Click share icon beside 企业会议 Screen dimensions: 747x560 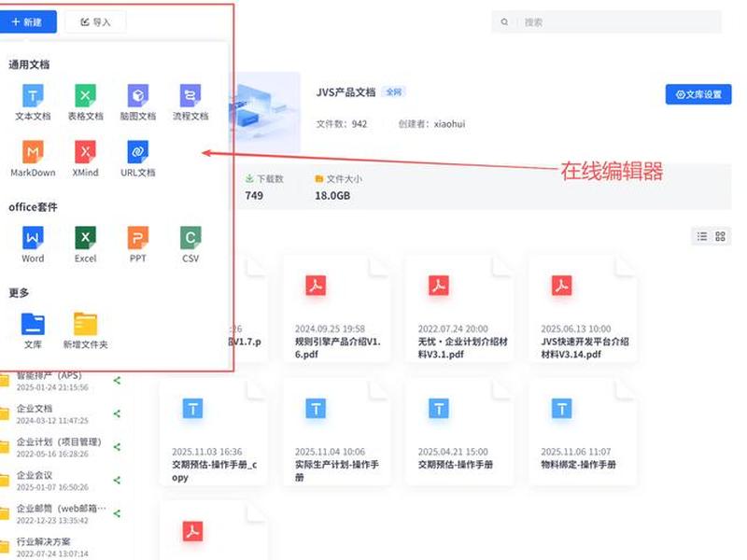[x=117, y=480]
